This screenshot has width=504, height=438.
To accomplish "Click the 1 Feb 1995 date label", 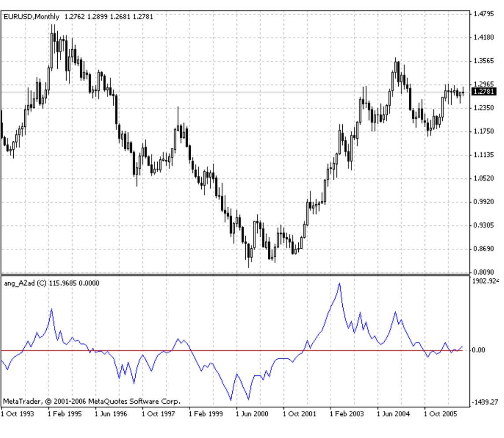I will (65, 414).
